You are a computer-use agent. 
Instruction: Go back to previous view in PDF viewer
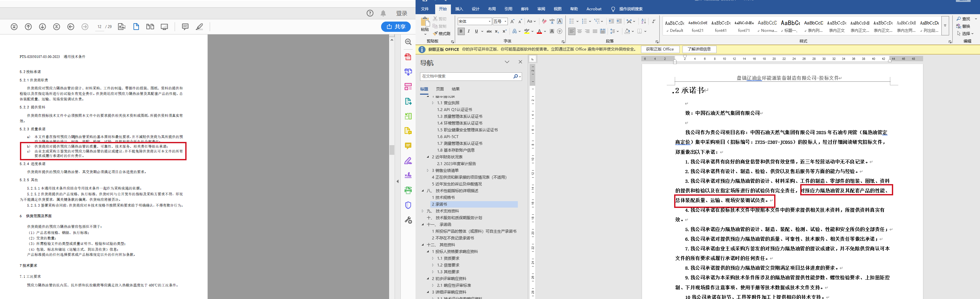(x=71, y=27)
